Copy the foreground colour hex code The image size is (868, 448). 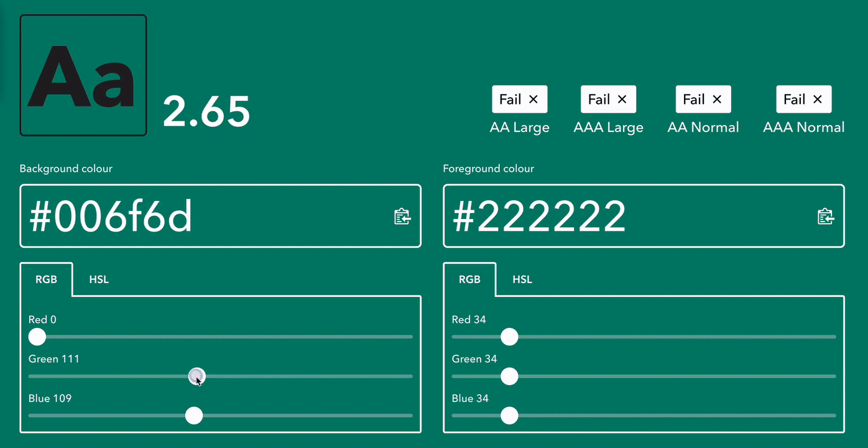pos(825,216)
